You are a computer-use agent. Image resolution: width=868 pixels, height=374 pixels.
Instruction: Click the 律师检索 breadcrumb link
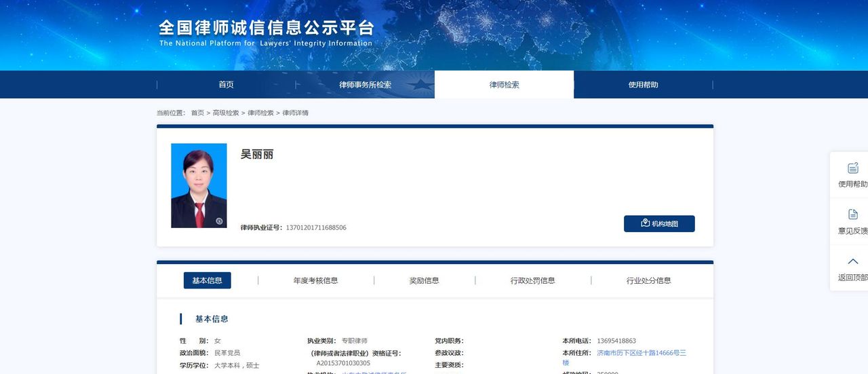click(260, 113)
